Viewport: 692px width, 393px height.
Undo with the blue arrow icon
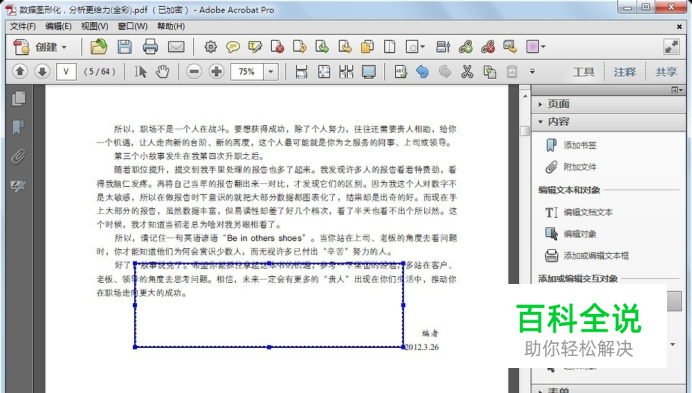click(x=422, y=72)
